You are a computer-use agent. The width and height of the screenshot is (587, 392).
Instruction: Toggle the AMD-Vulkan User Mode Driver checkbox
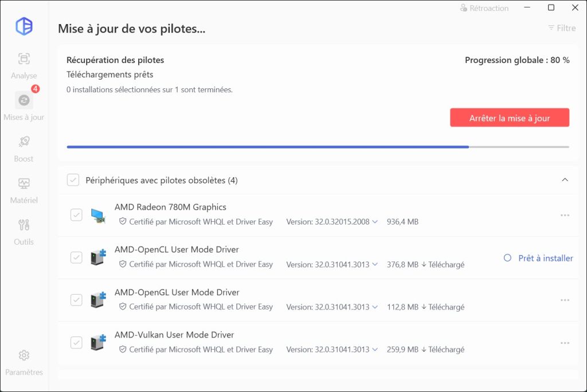(76, 343)
